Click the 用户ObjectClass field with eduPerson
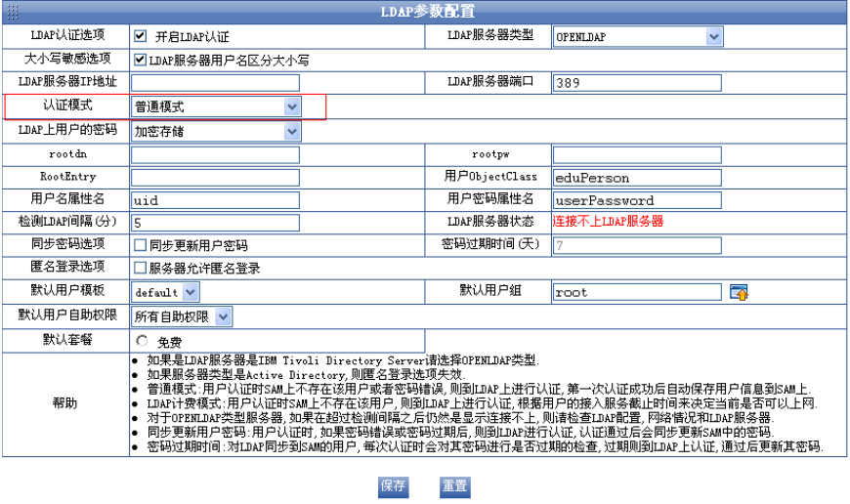The width and height of the screenshot is (850, 504). pyautogui.click(x=637, y=178)
